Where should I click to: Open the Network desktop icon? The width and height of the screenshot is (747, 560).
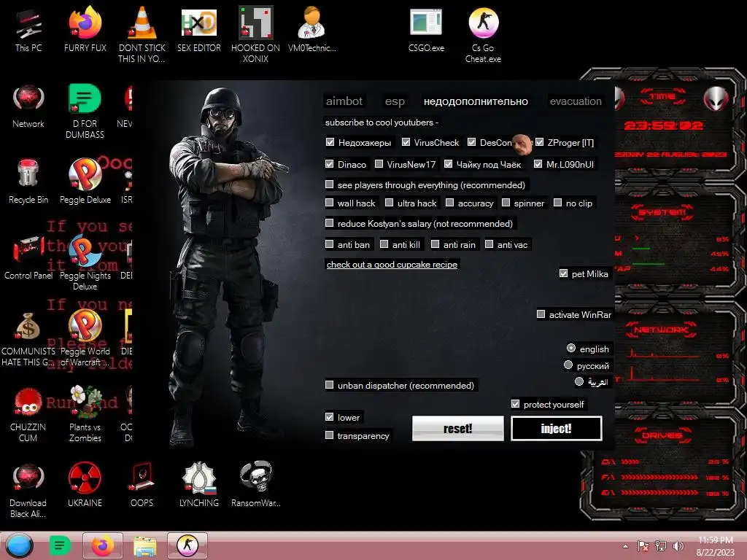(28, 106)
